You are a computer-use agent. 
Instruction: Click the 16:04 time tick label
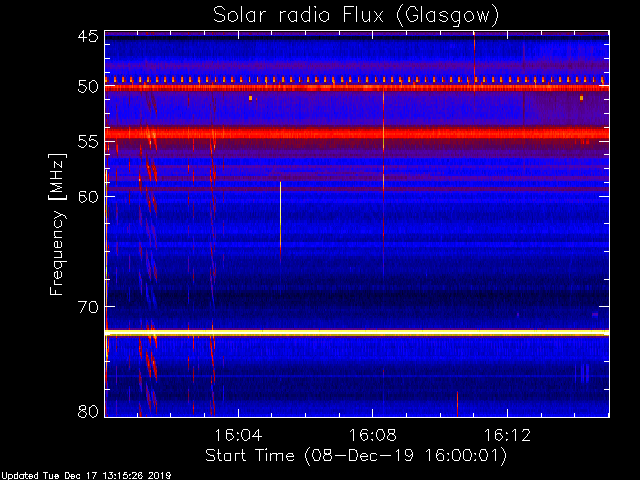click(x=238, y=435)
